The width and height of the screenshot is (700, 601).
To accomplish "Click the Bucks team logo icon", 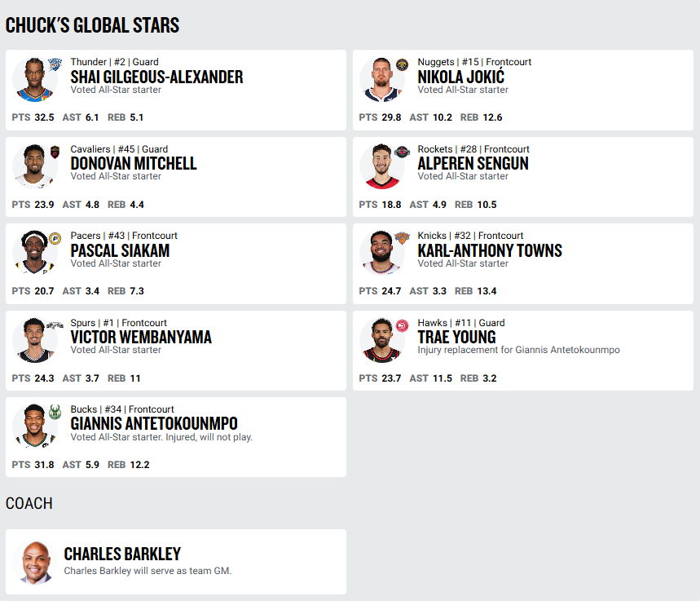I will pos(55,413).
